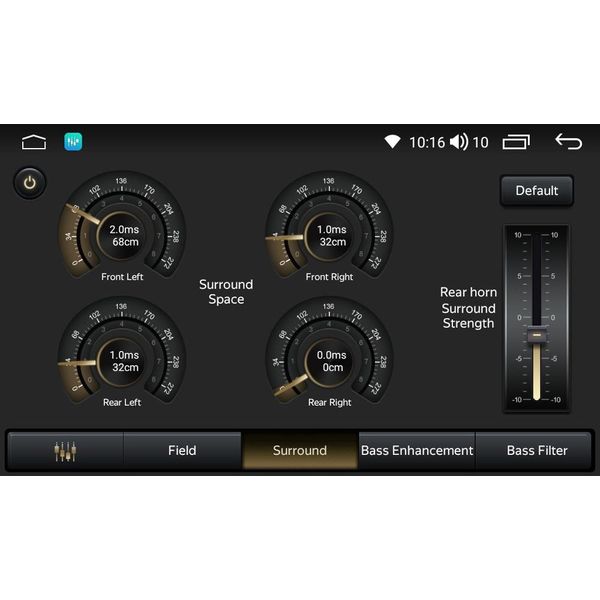Click the Front Right delay dial
The height and width of the screenshot is (600, 600).
click(329, 235)
